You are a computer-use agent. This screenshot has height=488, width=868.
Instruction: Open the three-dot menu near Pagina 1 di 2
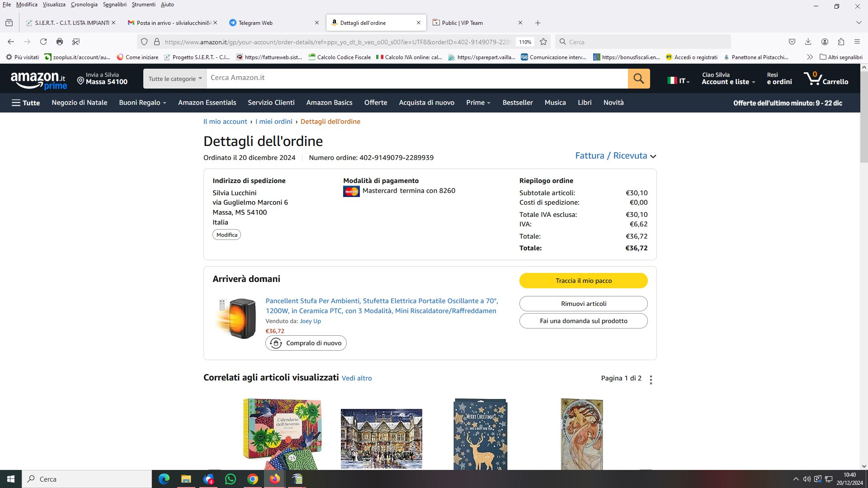click(x=651, y=380)
